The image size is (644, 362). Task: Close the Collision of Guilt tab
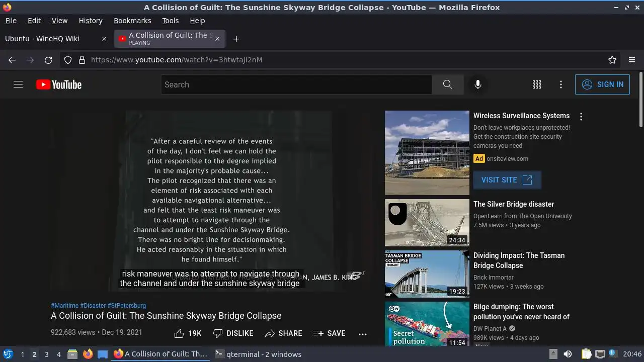[x=218, y=39]
